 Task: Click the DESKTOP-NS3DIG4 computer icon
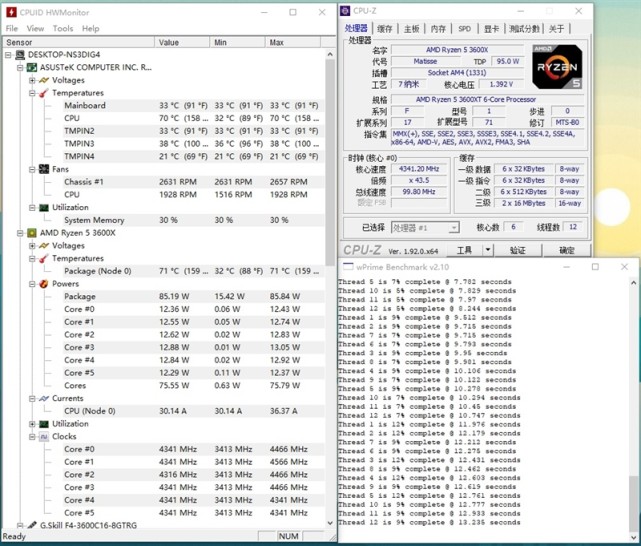pos(20,55)
